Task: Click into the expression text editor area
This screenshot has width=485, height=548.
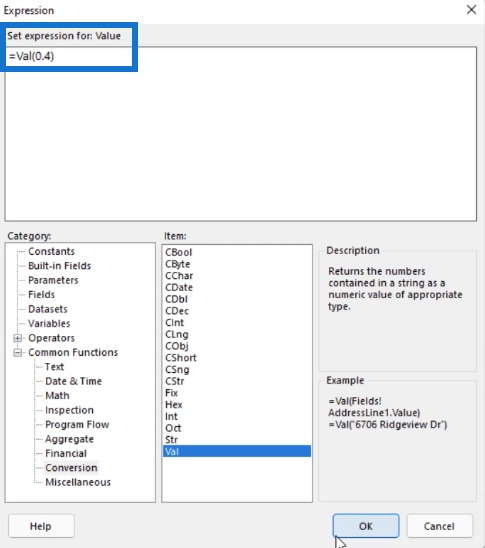Action: [241, 134]
